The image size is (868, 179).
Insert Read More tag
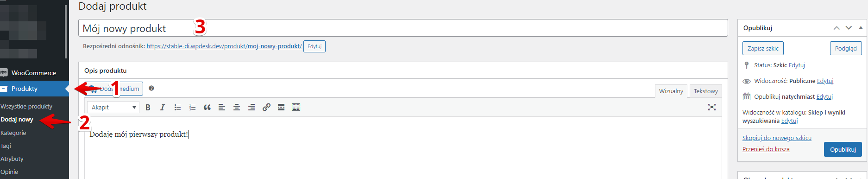[x=281, y=107]
